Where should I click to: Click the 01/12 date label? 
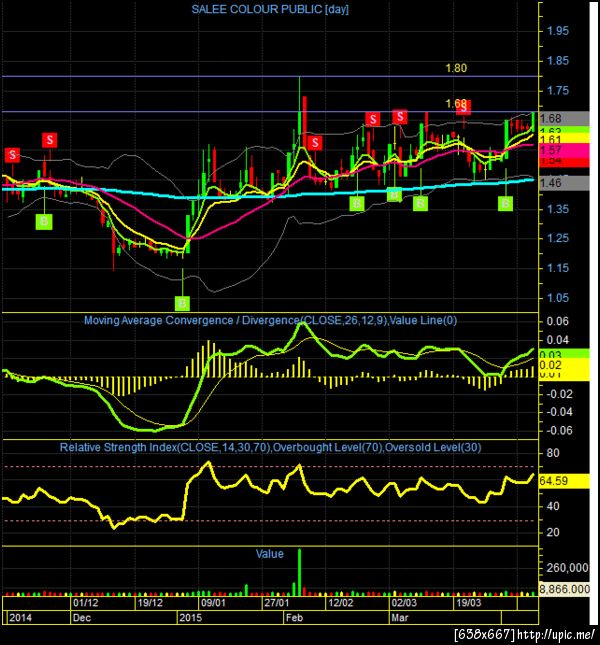tap(86, 603)
